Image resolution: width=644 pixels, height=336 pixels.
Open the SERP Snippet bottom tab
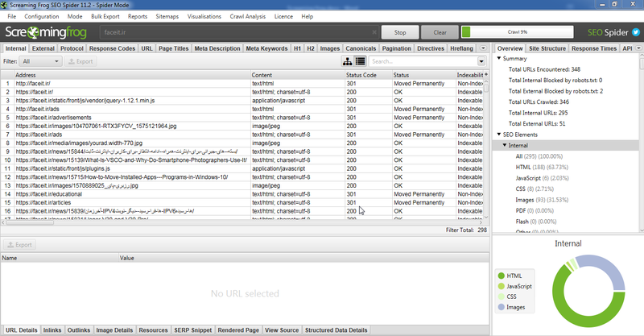pos(193,330)
